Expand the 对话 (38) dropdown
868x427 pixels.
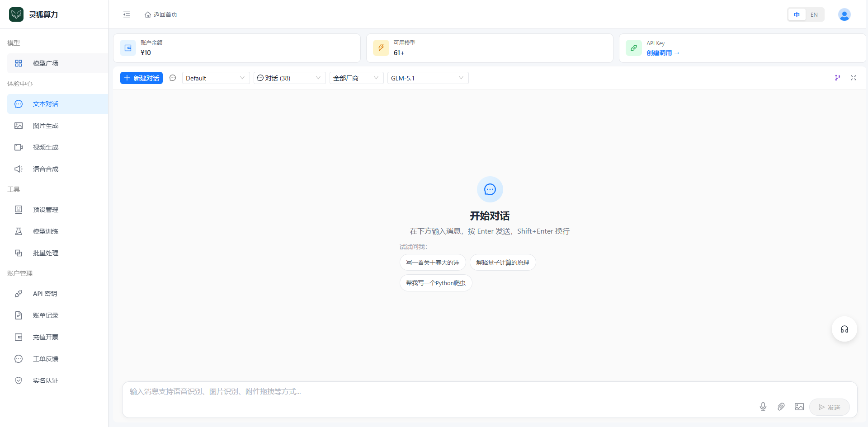289,78
